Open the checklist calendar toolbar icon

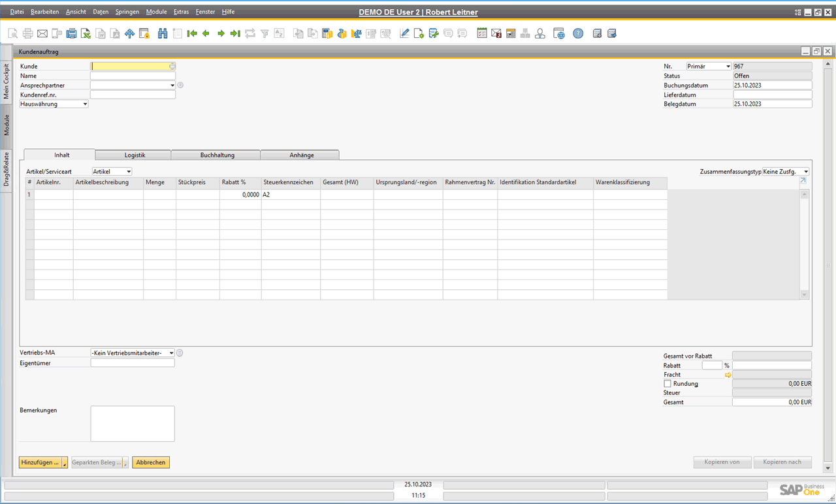pyautogui.click(x=482, y=33)
